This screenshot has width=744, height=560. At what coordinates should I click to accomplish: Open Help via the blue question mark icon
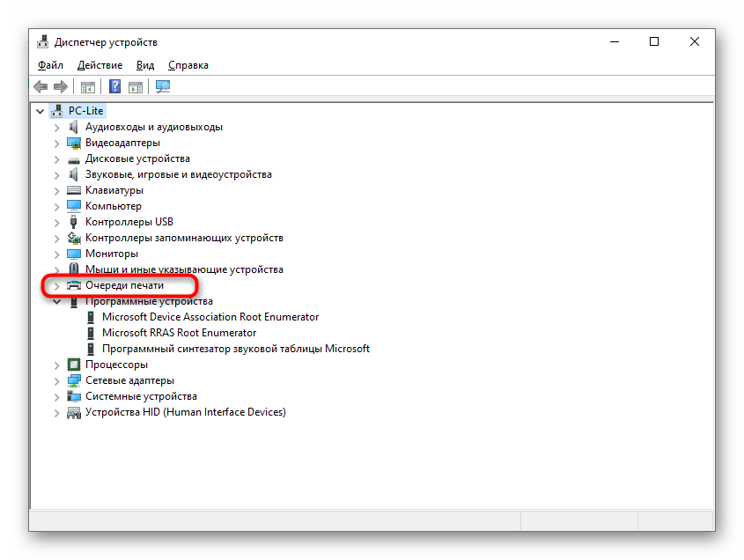[x=114, y=86]
